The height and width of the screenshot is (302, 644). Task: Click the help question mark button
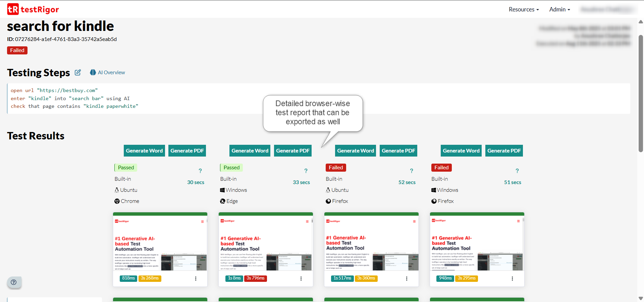point(14,282)
